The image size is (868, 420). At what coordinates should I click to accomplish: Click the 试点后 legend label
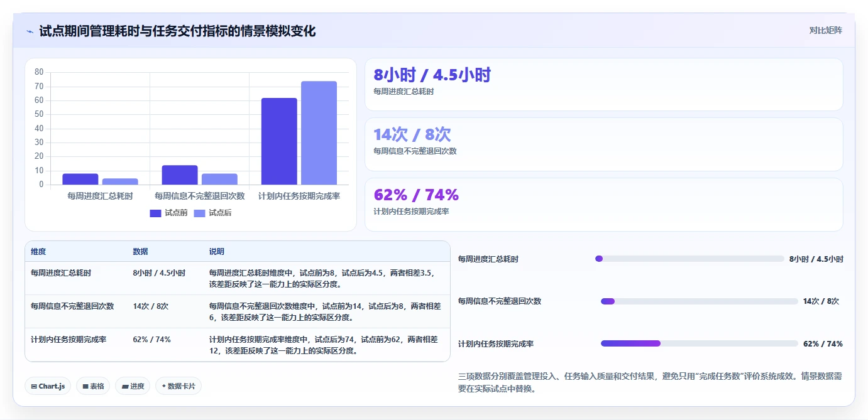pyautogui.click(x=220, y=213)
